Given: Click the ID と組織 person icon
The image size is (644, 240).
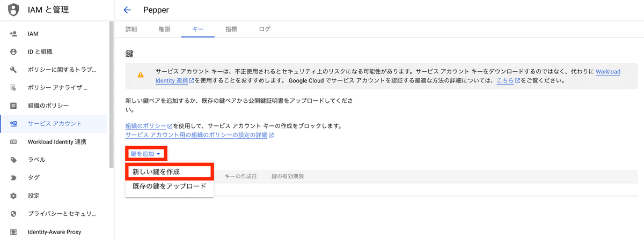Looking at the screenshot, I should (x=14, y=52).
